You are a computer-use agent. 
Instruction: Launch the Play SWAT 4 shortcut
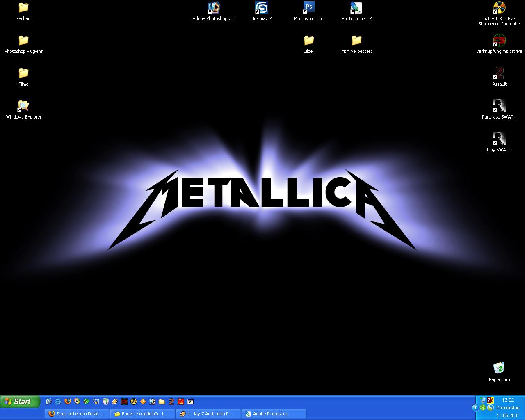click(x=499, y=143)
